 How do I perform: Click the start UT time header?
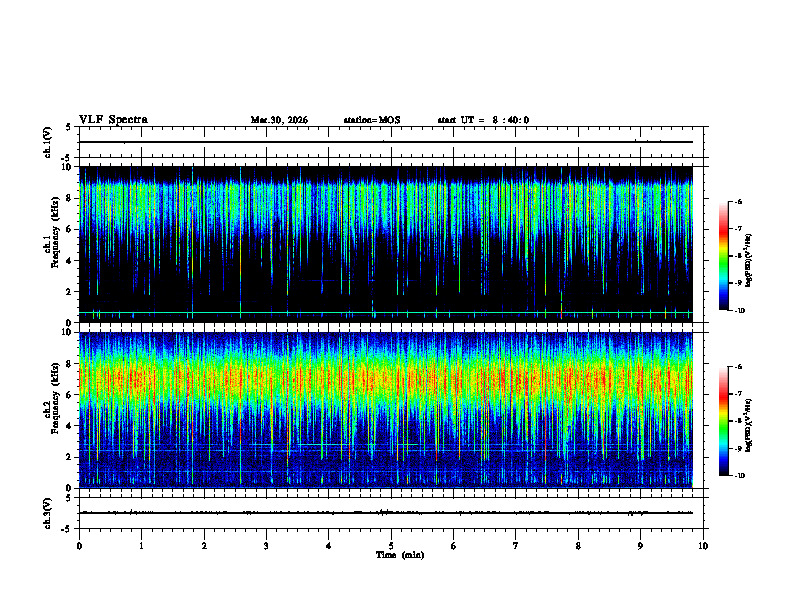pos(483,120)
